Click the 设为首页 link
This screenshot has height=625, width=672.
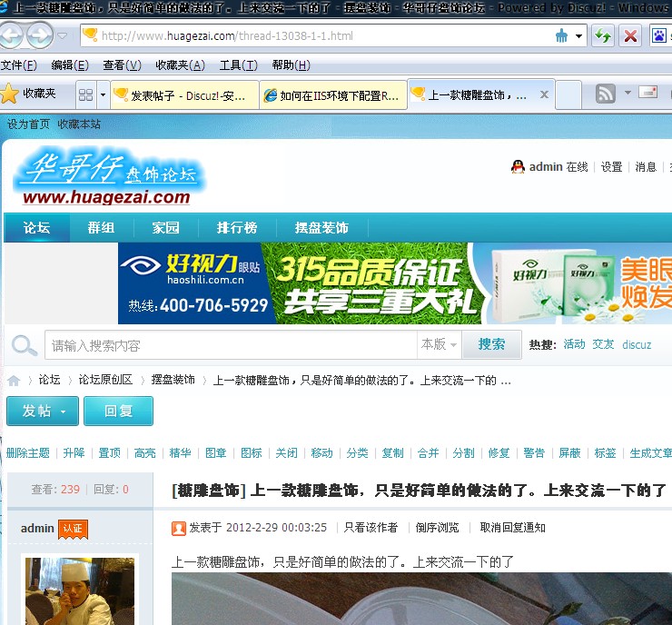29,124
